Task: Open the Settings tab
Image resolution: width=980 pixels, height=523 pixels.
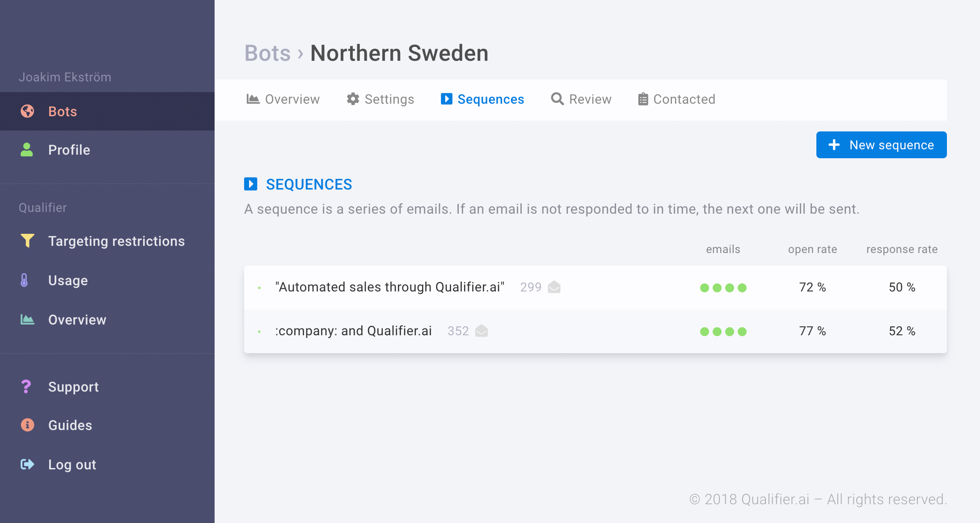Action: [x=380, y=99]
